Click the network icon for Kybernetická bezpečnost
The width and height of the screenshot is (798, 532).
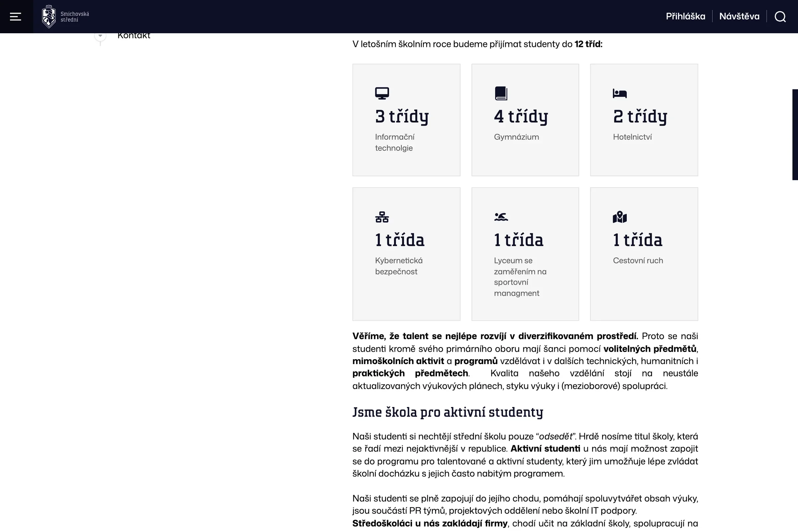[x=382, y=217]
